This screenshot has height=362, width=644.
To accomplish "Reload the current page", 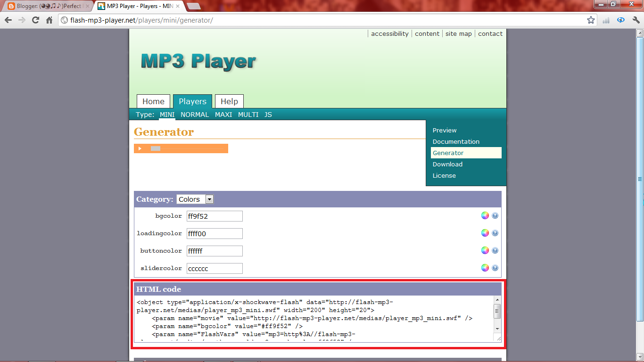I will (35, 20).
